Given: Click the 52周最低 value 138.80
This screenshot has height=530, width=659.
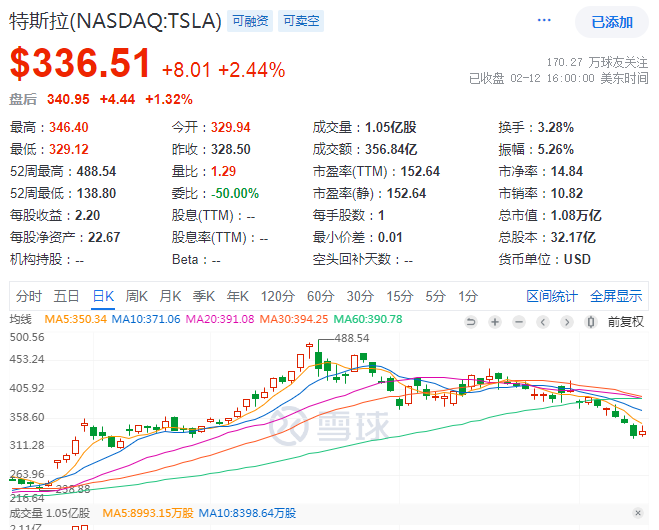Looking at the screenshot, I should tap(96, 193).
